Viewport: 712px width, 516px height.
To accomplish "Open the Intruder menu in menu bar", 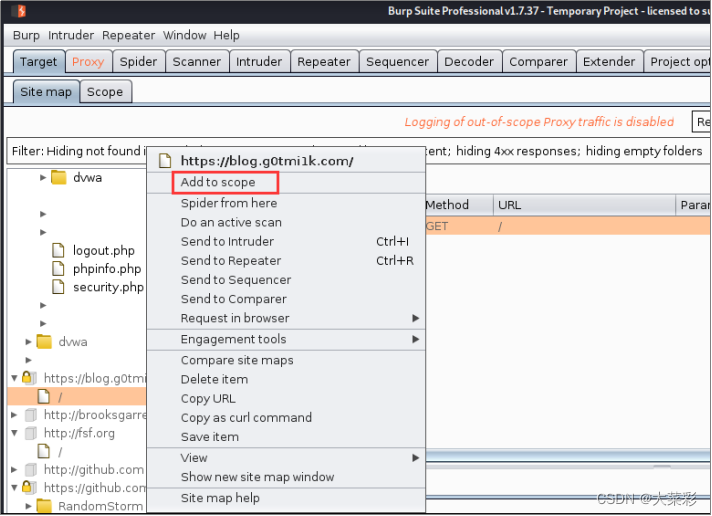I will coord(71,35).
